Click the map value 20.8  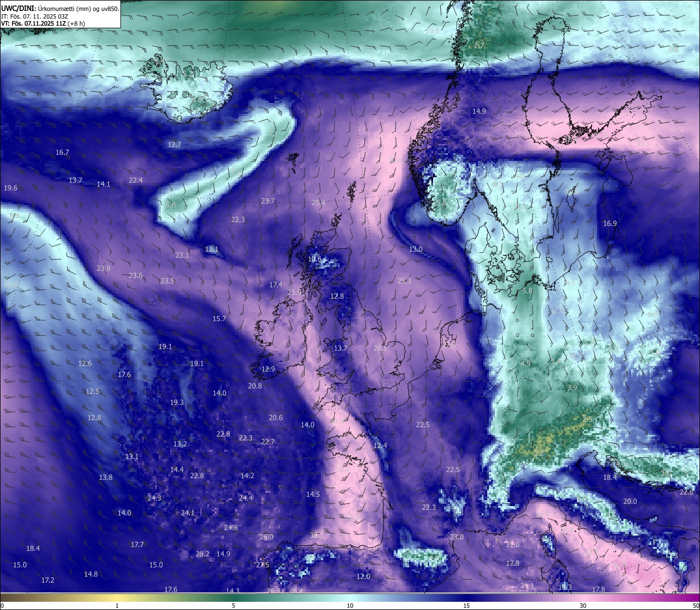[255, 386]
